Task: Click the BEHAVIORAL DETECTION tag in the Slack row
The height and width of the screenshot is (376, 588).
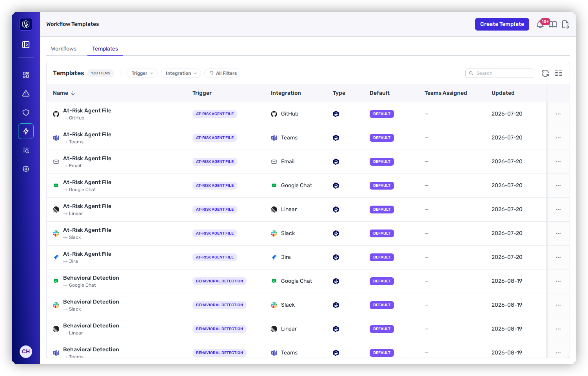Action: click(x=220, y=305)
